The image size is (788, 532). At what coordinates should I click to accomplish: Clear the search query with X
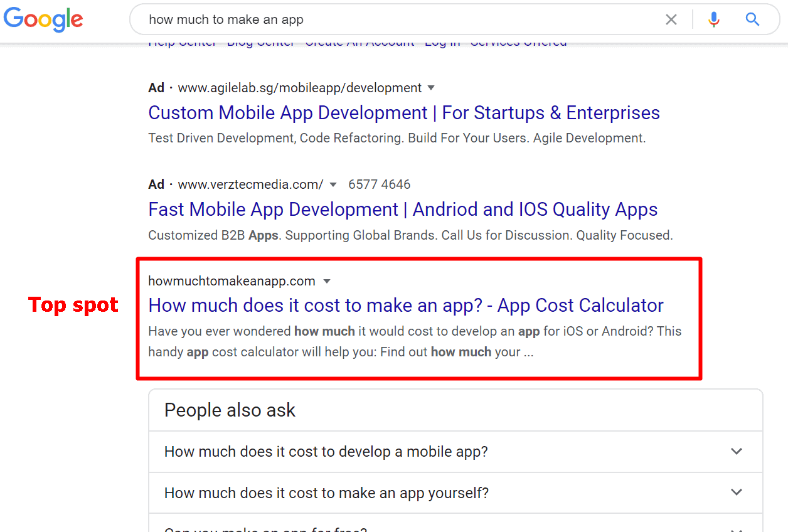point(671,19)
